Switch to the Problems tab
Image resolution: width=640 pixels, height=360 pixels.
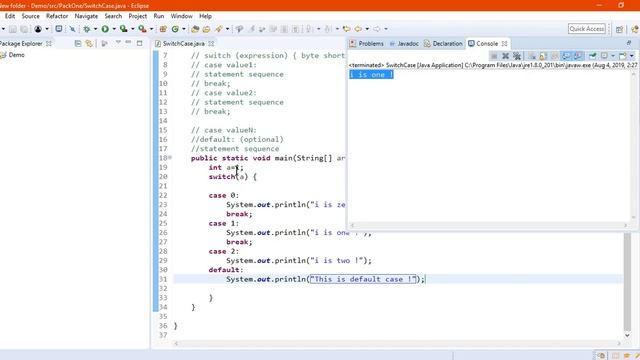367,43
